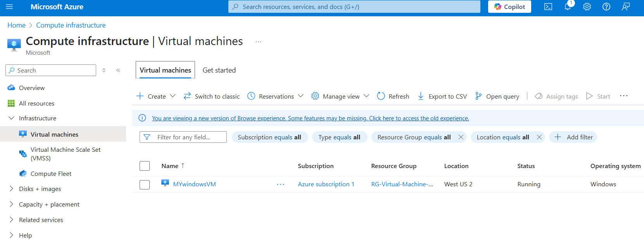Open the Create dropdown

[156, 96]
